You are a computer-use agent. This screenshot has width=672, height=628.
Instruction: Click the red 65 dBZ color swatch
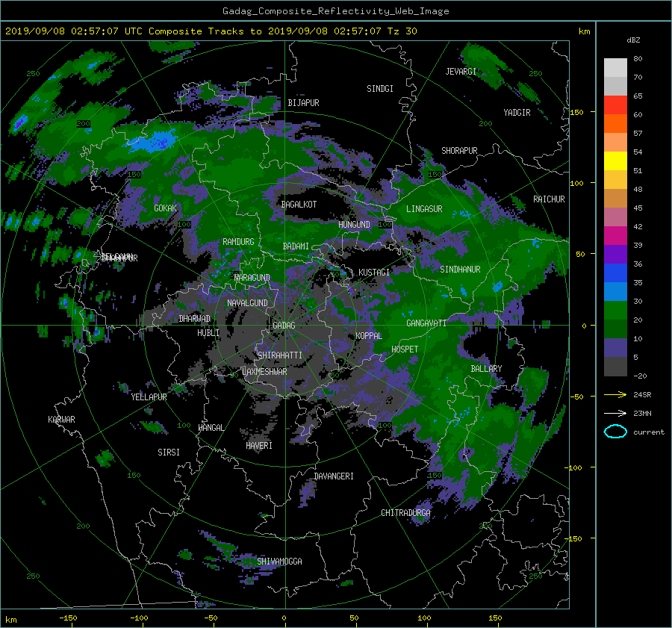(615, 105)
